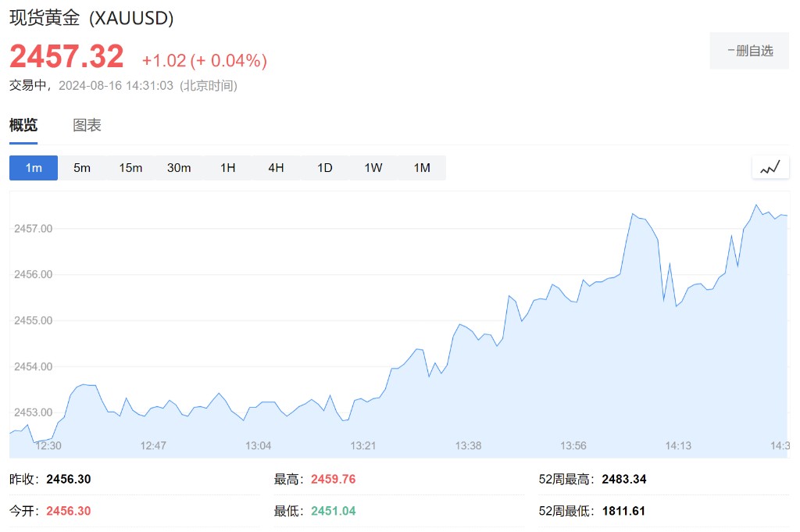
Task: Click the 现货黄金 (XAUUSD) title
Action: tap(91, 17)
